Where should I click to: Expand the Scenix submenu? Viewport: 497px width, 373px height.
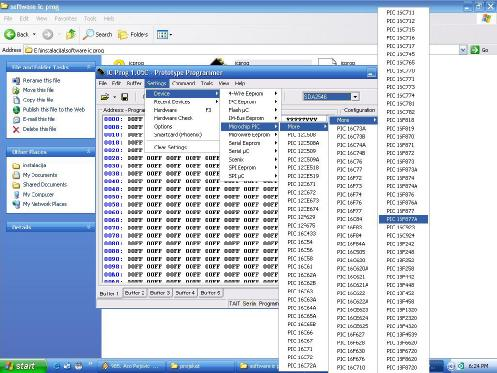pyautogui.click(x=250, y=159)
